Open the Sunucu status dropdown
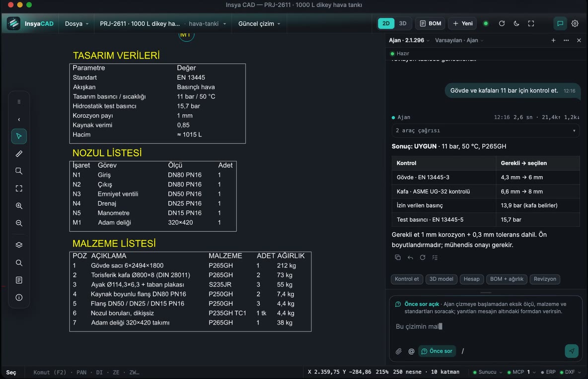The height and width of the screenshot is (379, 588). [488, 372]
